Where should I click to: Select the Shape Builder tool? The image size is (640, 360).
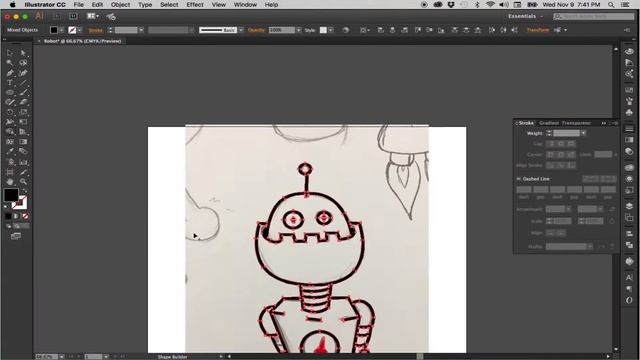click(10, 132)
